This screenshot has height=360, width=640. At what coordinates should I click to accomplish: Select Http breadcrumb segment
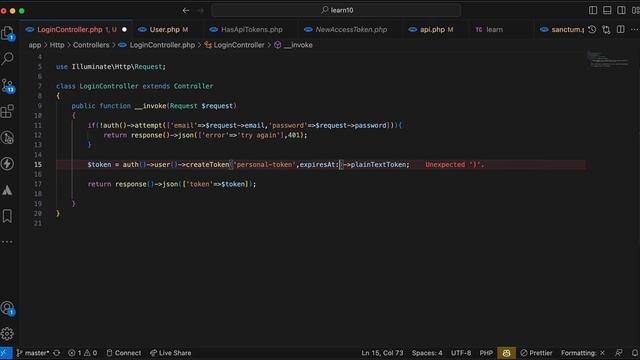point(57,45)
